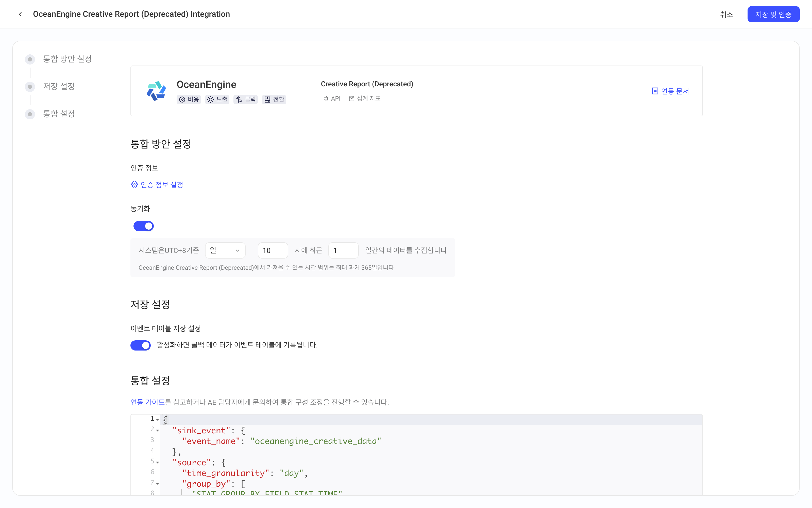Click the 클릭 click tag icon
812x508 pixels.
click(239, 100)
